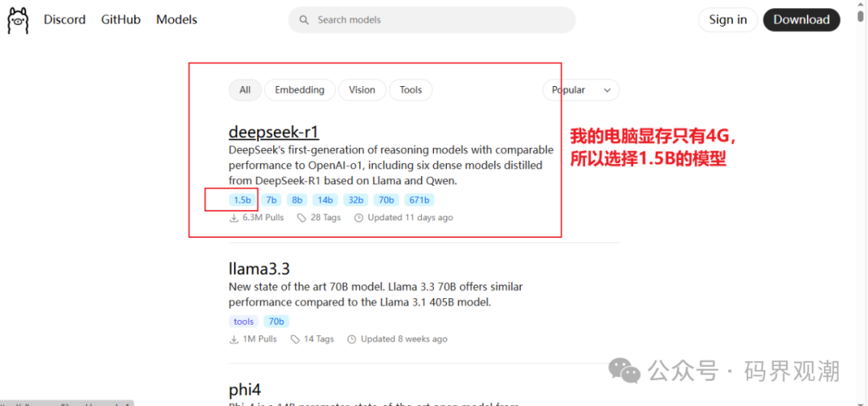Choose the 1.5b tag of deepseek-r1
Screen dimensions: 868x406
[x=243, y=200]
